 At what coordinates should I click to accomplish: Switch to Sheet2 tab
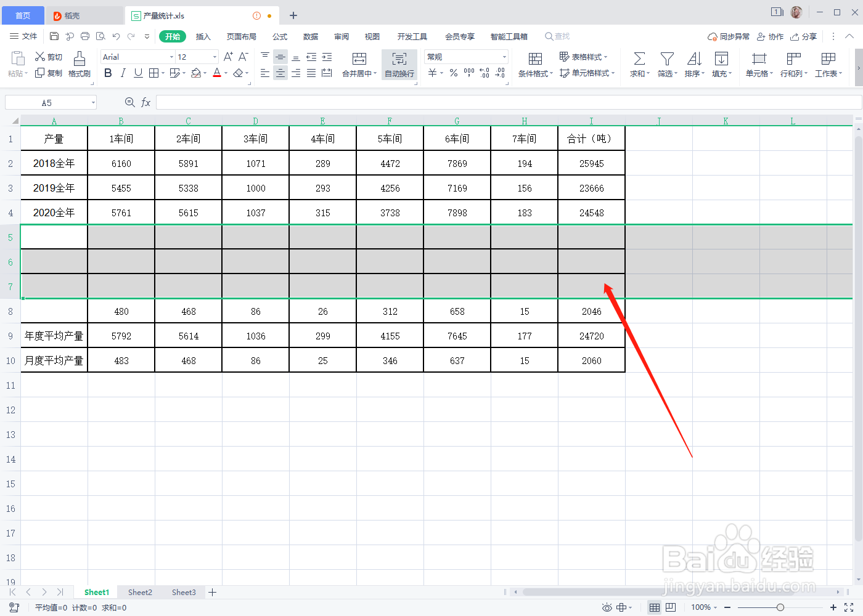(140, 592)
